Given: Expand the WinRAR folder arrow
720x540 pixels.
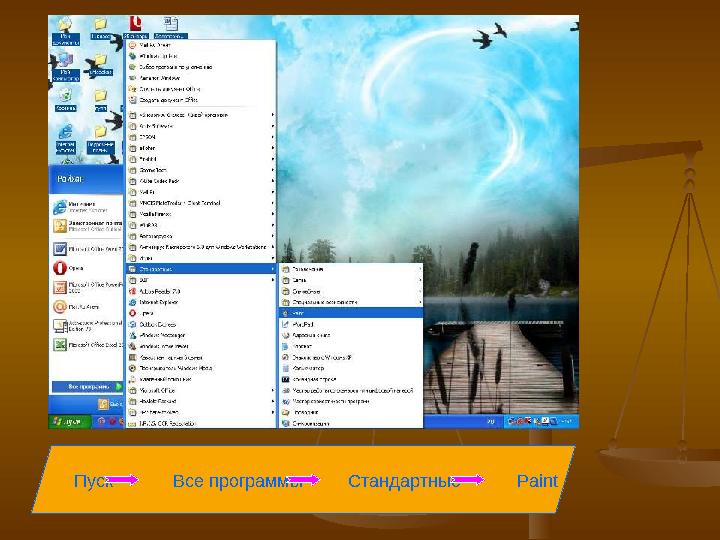Looking at the screenshot, I should pyautogui.click(x=273, y=225).
